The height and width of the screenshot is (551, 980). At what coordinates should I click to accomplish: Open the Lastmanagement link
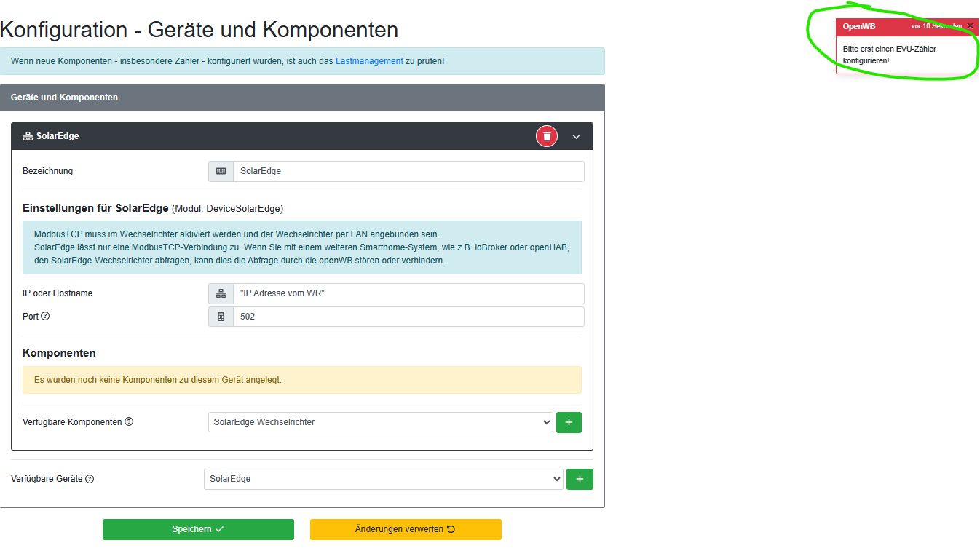click(369, 61)
